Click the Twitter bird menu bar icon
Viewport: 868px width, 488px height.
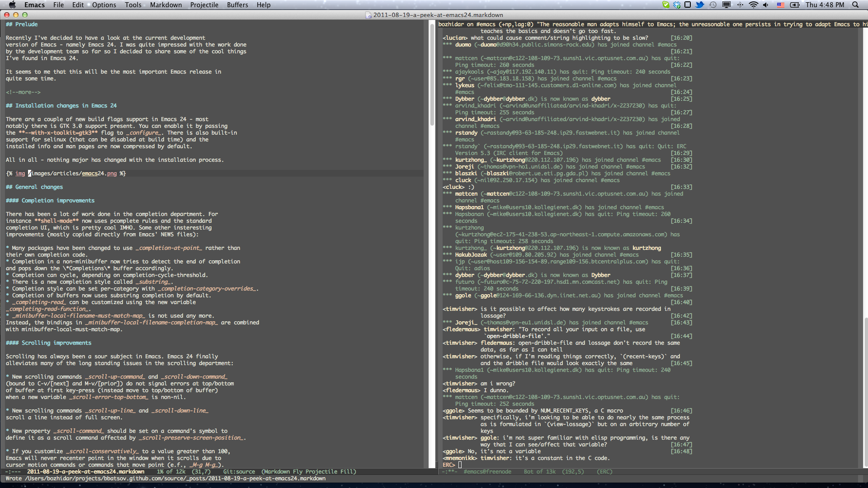click(x=700, y=5)
